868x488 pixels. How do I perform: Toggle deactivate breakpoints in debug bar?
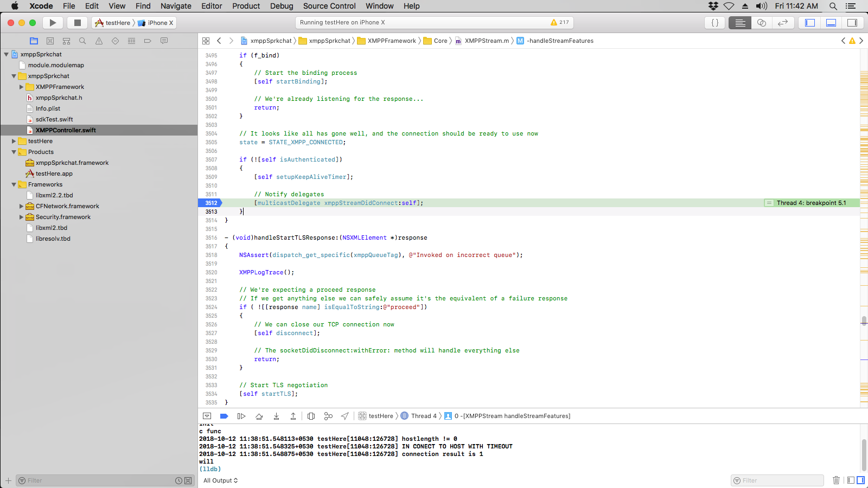[x=224, y=416]
